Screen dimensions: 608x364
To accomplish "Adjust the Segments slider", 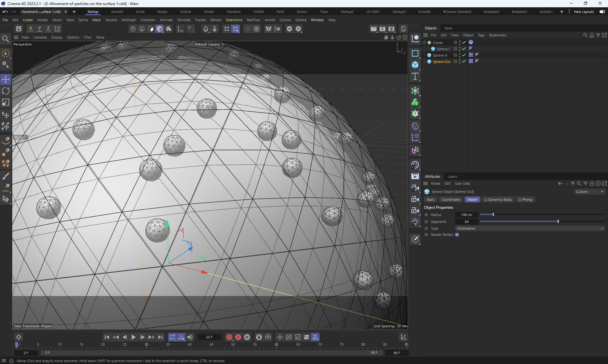I will pyautogui.click(x=558, y=222).
